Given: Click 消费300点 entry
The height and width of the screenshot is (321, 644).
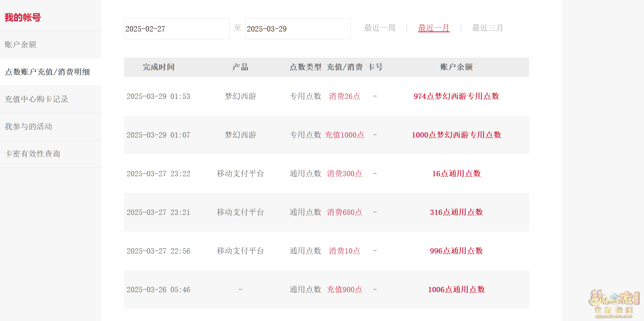Looking at the screenshot, I should tap(345, 174).
